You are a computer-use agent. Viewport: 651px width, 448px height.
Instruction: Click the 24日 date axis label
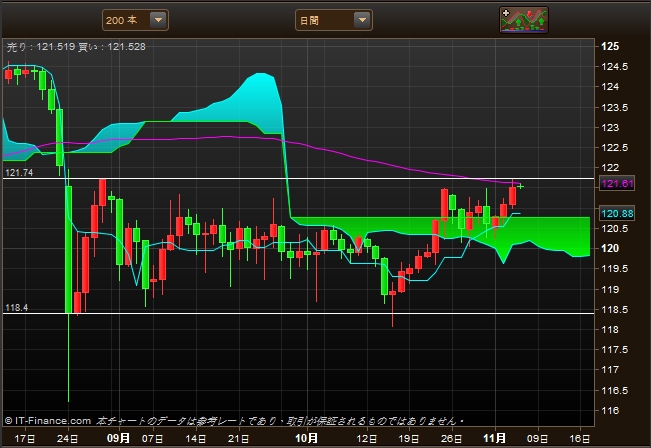coord(68,438)
